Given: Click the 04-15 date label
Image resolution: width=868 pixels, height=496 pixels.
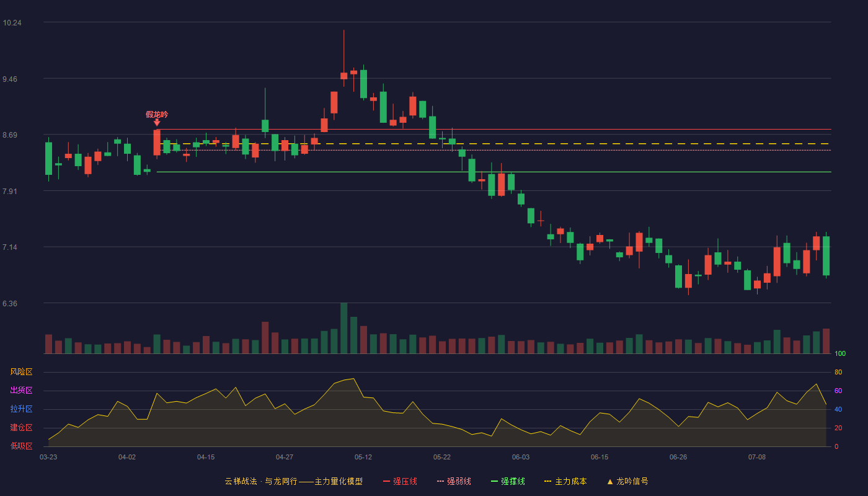Looking at the screenshot, I should click(x=206, y=457).
